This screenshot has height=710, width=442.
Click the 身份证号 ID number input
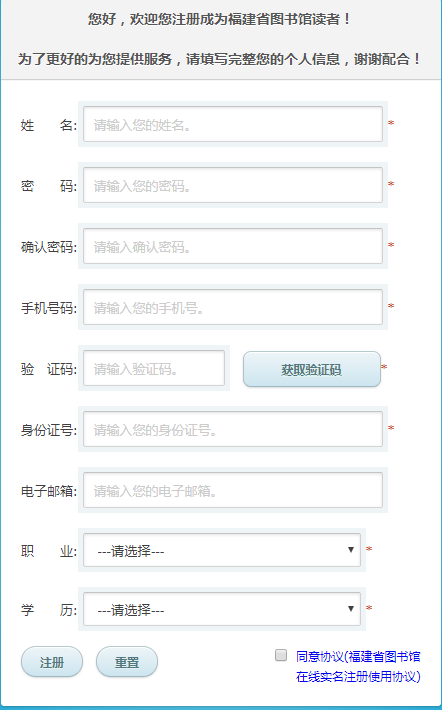pyautogui.click(x=233, y=429)
